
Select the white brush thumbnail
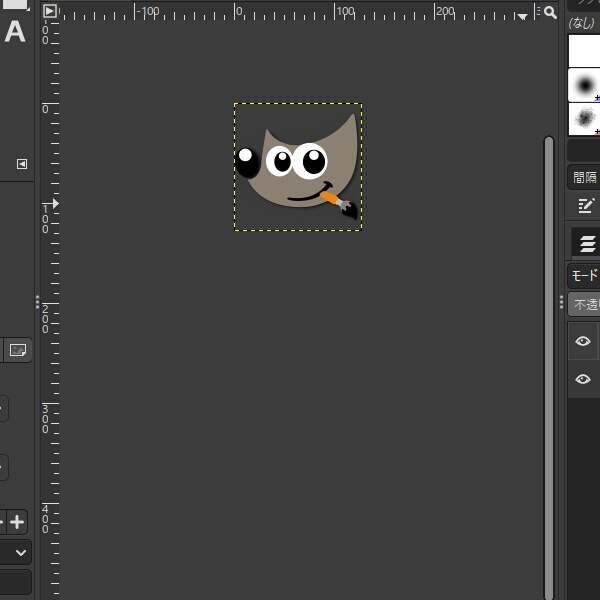tap(584, 50)
